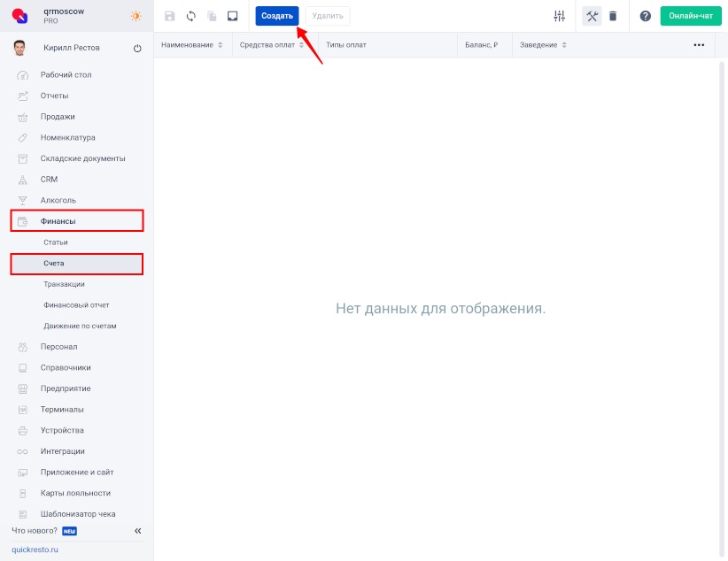This screenshot has height=561, width=728.
Task: Click the CRM hierarchy icon
Action: 22,180
